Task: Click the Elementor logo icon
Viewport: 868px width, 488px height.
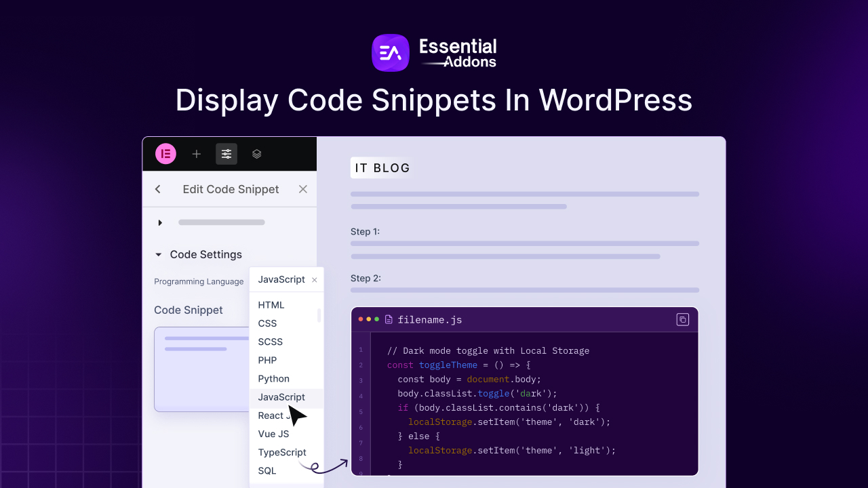Action: (x=165, y=154)
